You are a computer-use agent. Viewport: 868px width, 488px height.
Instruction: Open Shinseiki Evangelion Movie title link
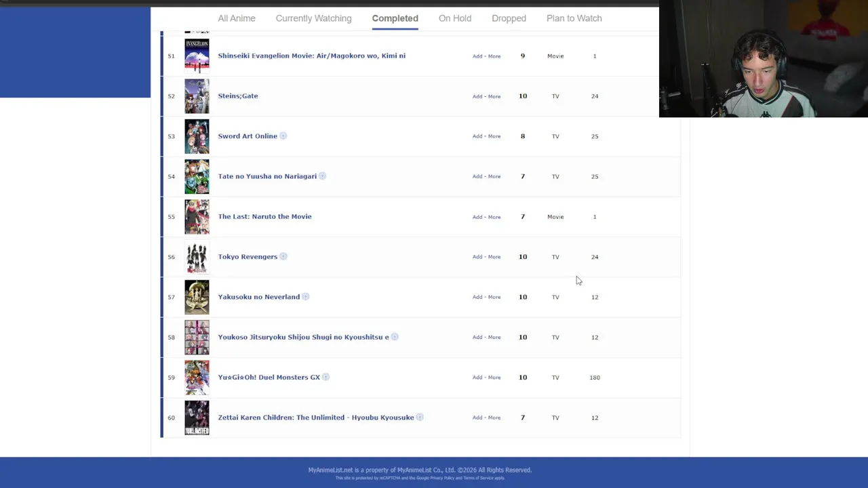coord(311,56)
